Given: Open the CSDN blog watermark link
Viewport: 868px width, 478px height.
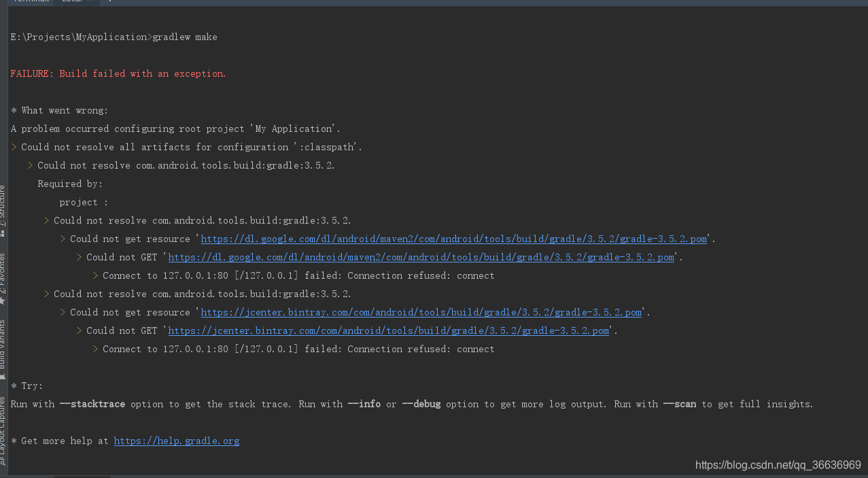Looking at the screenshot, I should (x=777, y=464).
